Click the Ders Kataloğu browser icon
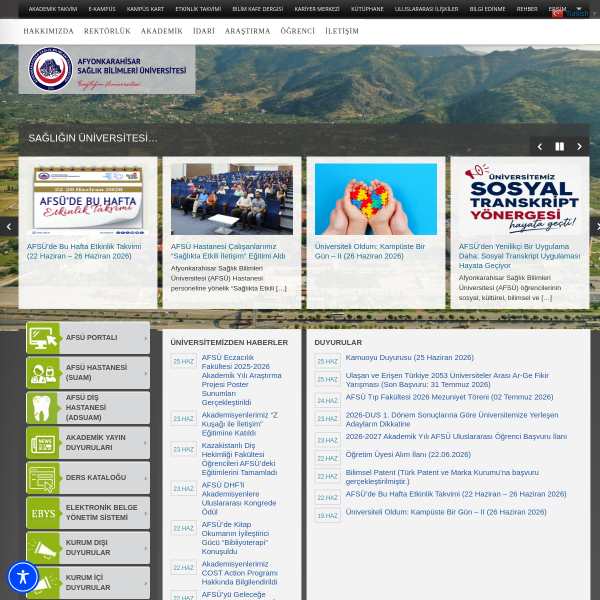Image resolution: width=600 pixels, height=600 pixels. 43,478
